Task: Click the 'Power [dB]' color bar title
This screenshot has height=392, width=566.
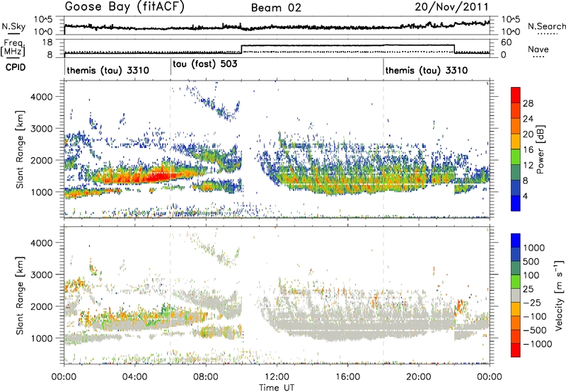Action: coord(540,149)
